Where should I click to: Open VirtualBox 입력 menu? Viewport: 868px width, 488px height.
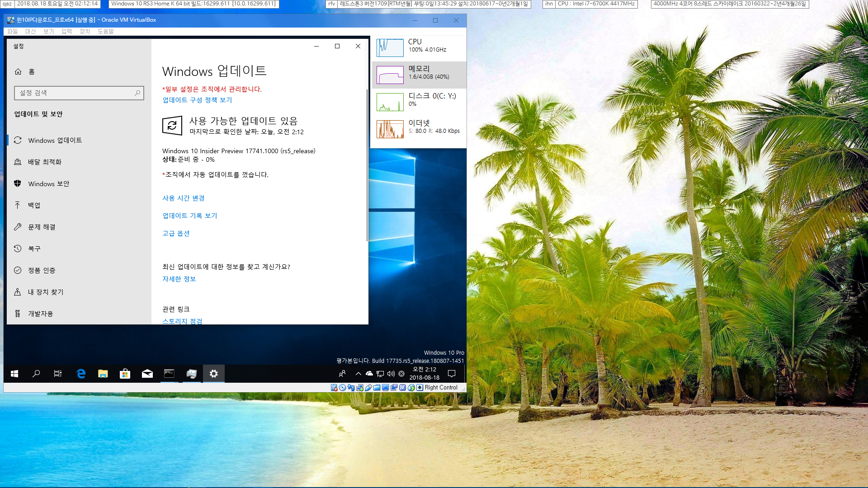point(66,31)
